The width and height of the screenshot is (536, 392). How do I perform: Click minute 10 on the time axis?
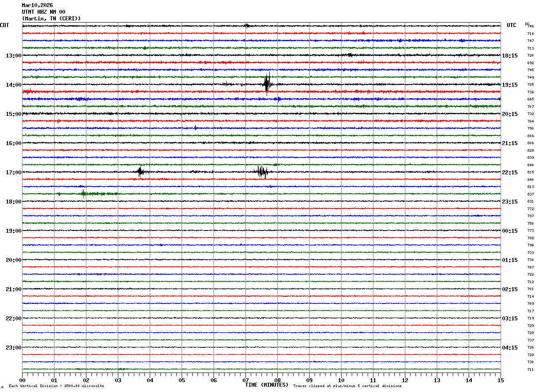click(x=341, y=380)
